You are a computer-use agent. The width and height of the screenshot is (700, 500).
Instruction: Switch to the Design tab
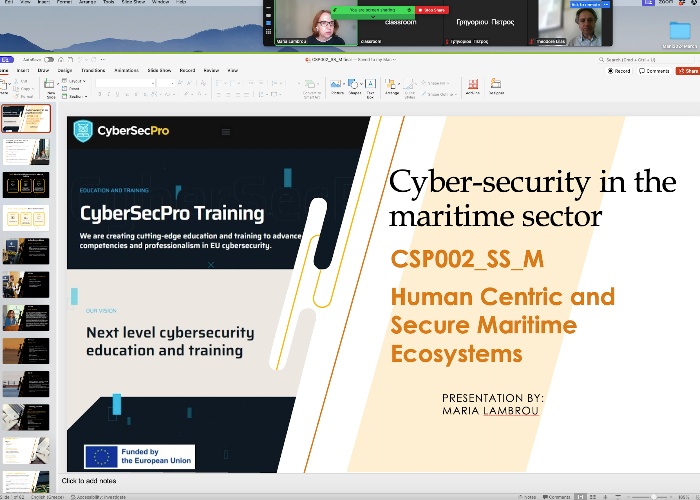click(65, 71)
